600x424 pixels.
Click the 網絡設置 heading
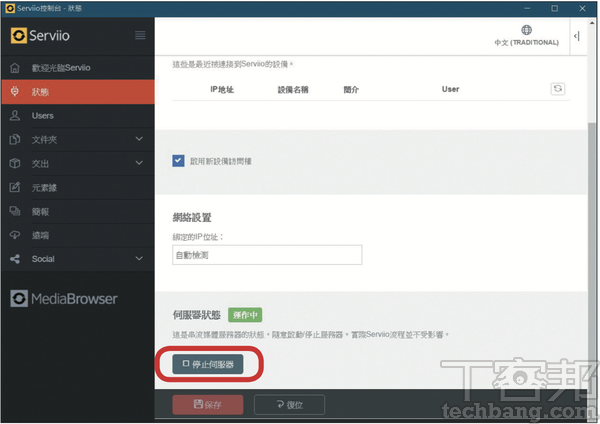[x=192, y=217]
